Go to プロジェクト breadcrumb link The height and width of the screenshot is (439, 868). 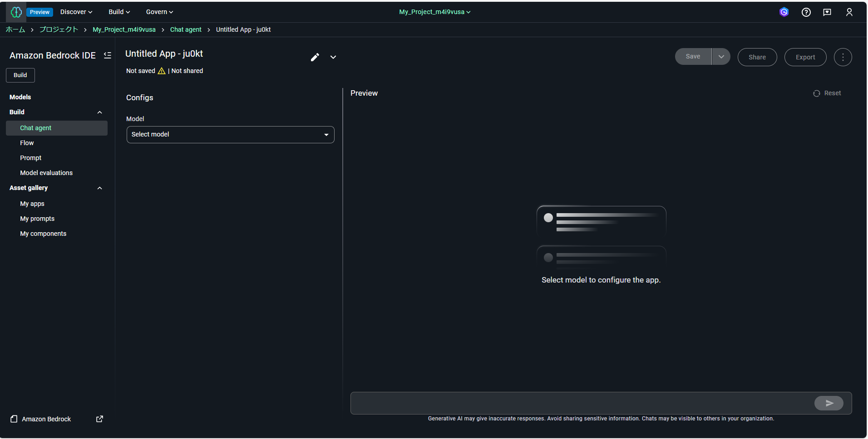pos(59,29)
